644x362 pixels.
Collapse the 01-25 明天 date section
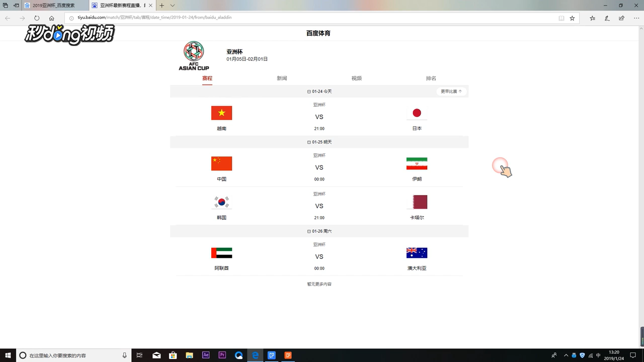(x=319, y=142)
